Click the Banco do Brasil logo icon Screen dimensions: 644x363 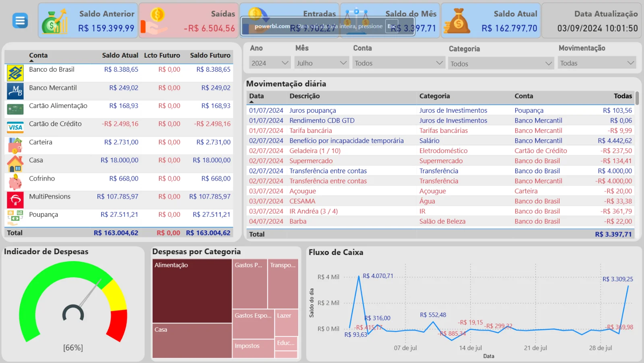[15, 73]
